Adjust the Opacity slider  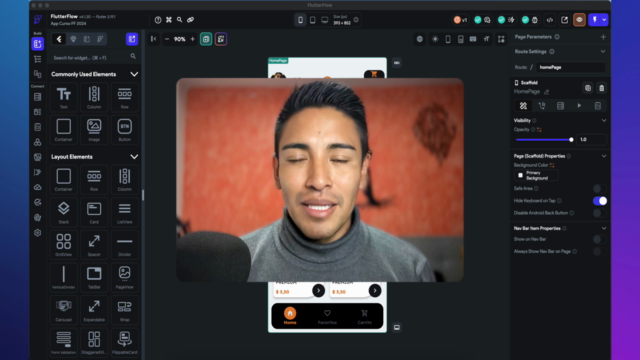point(544,140)
